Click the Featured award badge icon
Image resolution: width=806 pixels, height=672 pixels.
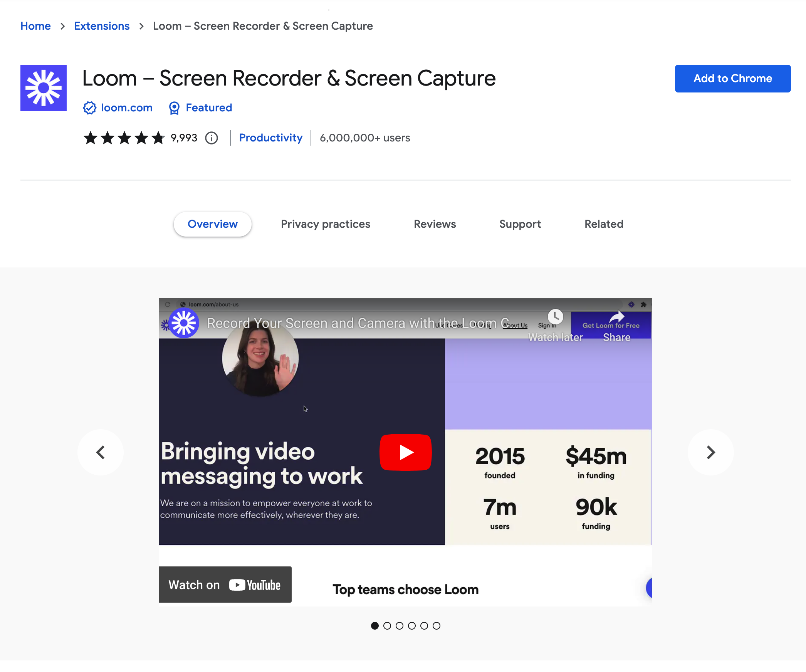point(174,108)
